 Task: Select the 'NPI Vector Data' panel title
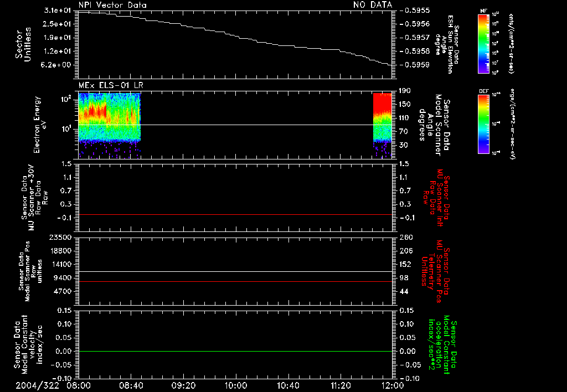[x=112, y=5]
